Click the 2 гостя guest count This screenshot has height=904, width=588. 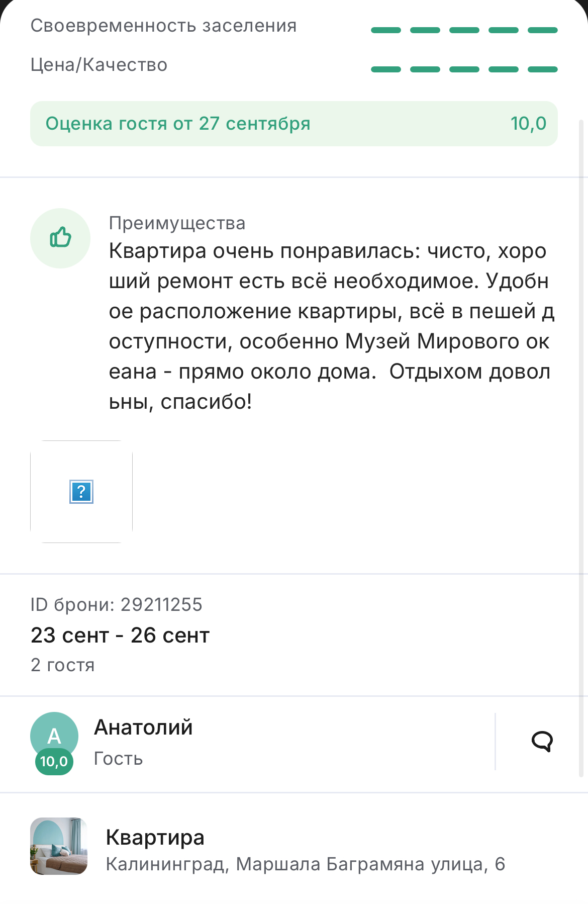click(x=63, y=665)
